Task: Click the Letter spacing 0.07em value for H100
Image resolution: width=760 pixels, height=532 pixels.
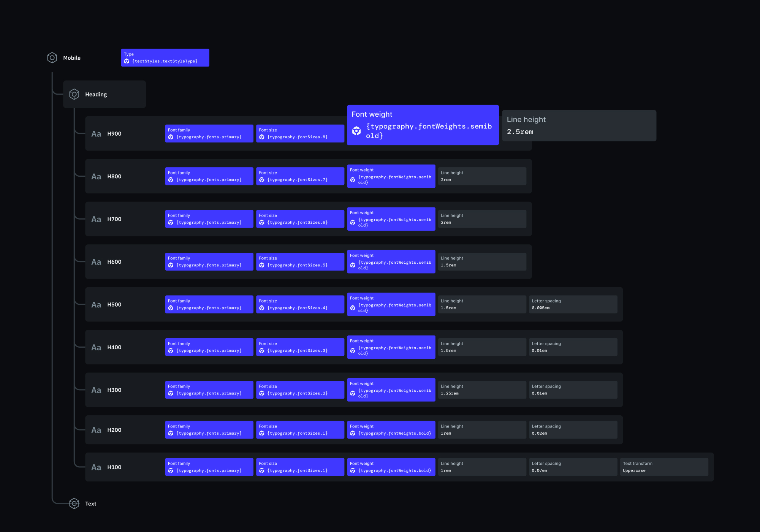Action: point(573,467)
